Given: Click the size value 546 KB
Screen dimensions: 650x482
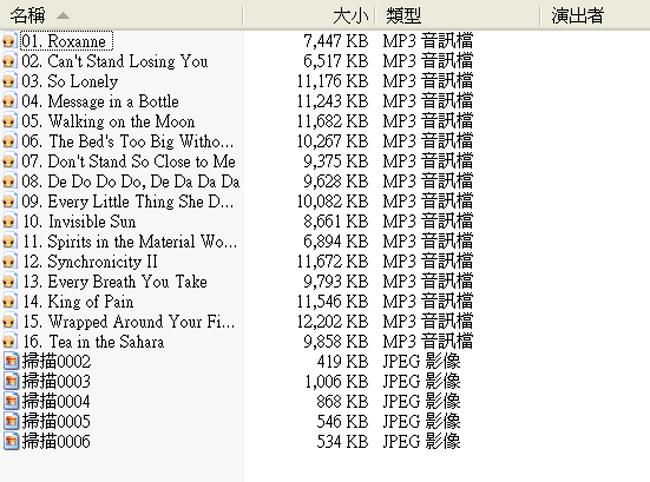Looking at the screenshot, I should pos(343,421).
